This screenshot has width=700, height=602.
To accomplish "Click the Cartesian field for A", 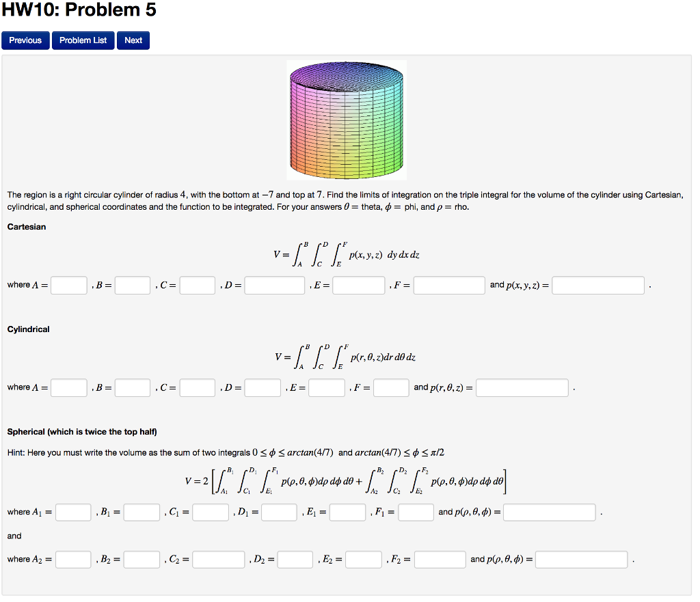I will click(69, 285).
